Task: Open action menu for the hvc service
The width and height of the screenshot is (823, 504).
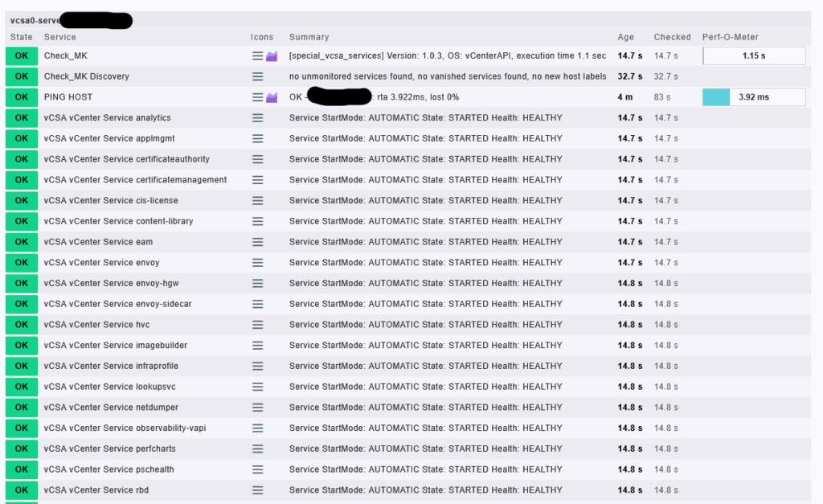Action: (x=257, y=325)
